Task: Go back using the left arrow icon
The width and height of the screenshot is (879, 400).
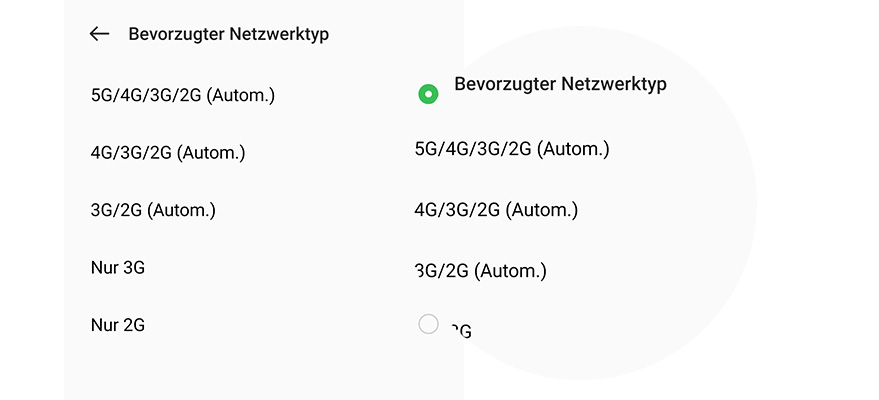Action: 99,34
